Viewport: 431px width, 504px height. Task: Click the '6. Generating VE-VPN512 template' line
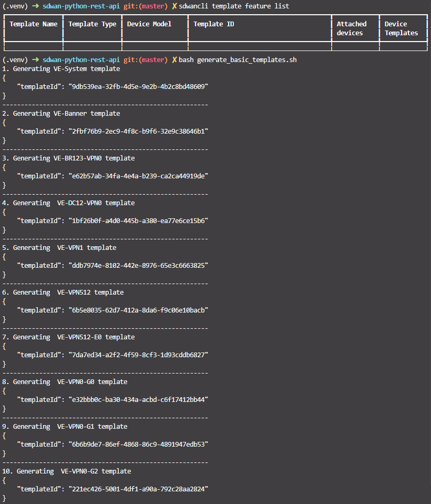[63, 292]
